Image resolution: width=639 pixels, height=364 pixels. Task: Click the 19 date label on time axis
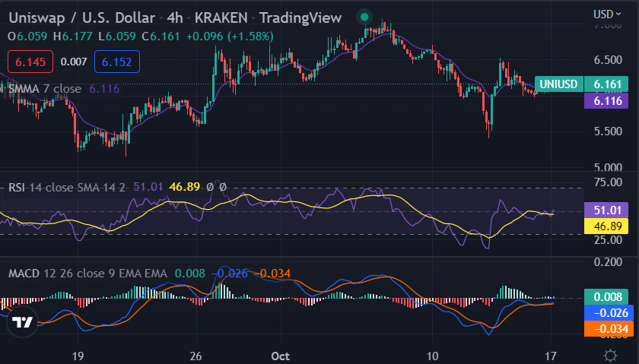pyautogui.click(x=78, y=356)
